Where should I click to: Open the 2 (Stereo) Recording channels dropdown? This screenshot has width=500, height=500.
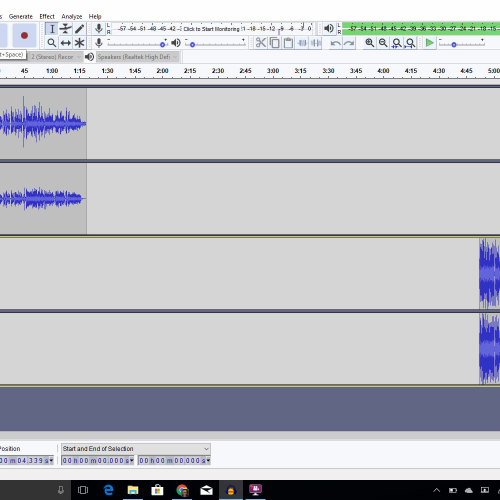(56, 57)
